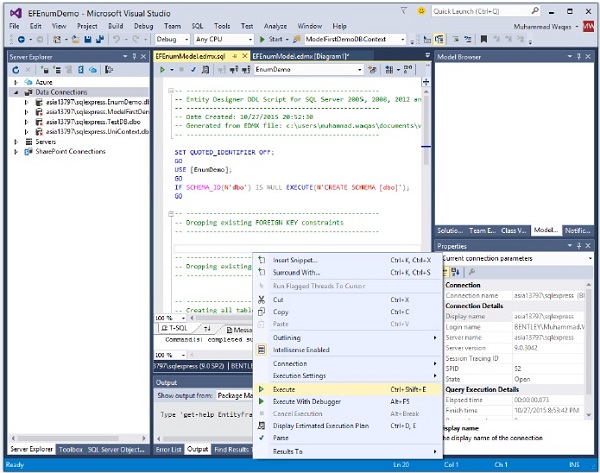Open the Error List tab

(167, 451)
